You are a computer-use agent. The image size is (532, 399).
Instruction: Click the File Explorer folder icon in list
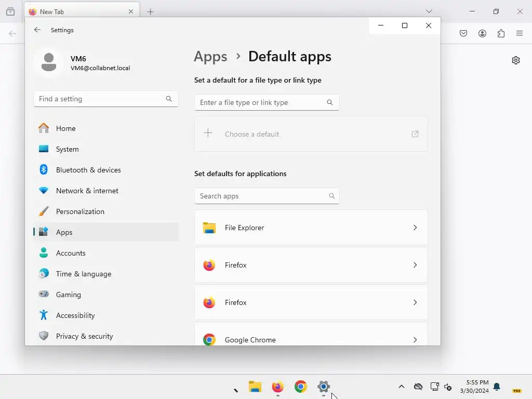[209, 228]
